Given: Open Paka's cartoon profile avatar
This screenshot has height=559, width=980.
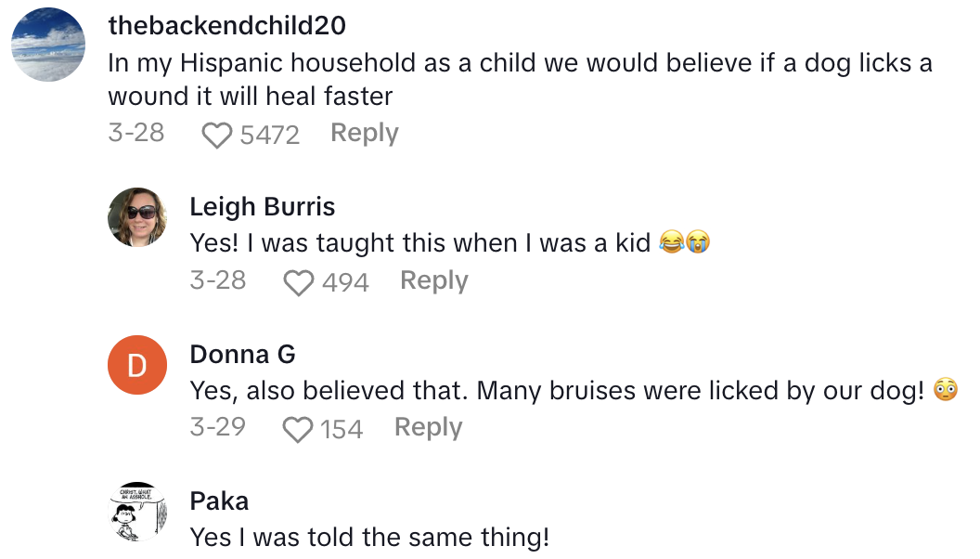Looking at the screenshot, I should point(137,512).
